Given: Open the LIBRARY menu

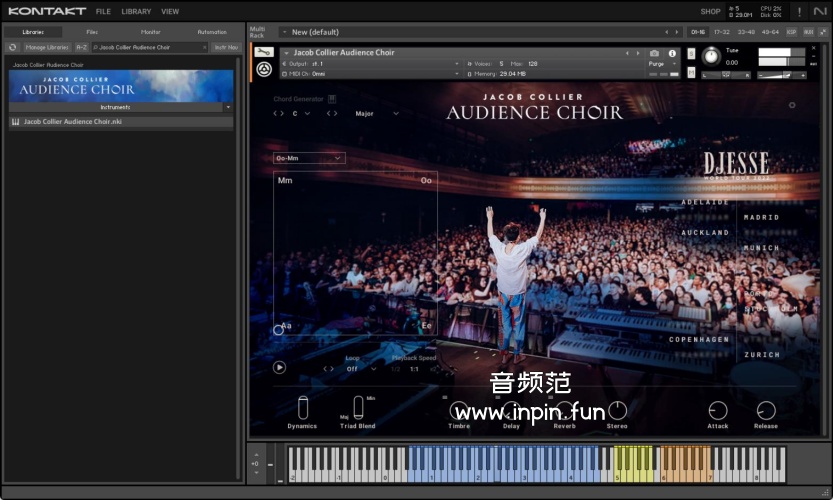Looking at the screenshot, I should (136, 11).
